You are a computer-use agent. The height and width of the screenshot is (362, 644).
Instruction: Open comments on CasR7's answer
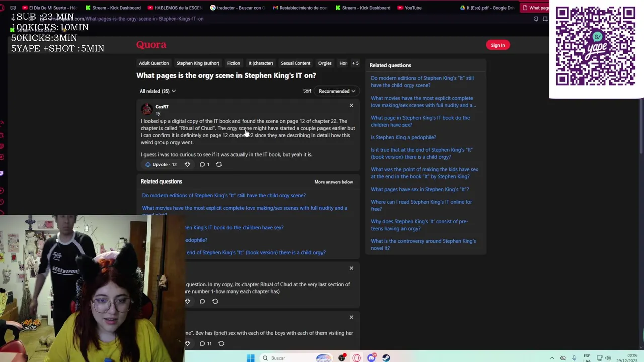pyautogui.click(x=204, y=164)
